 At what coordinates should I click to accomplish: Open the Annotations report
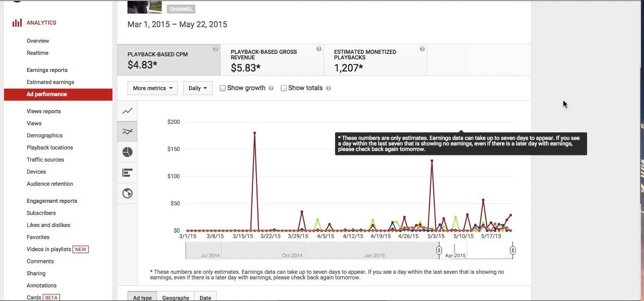pos(41,285)
